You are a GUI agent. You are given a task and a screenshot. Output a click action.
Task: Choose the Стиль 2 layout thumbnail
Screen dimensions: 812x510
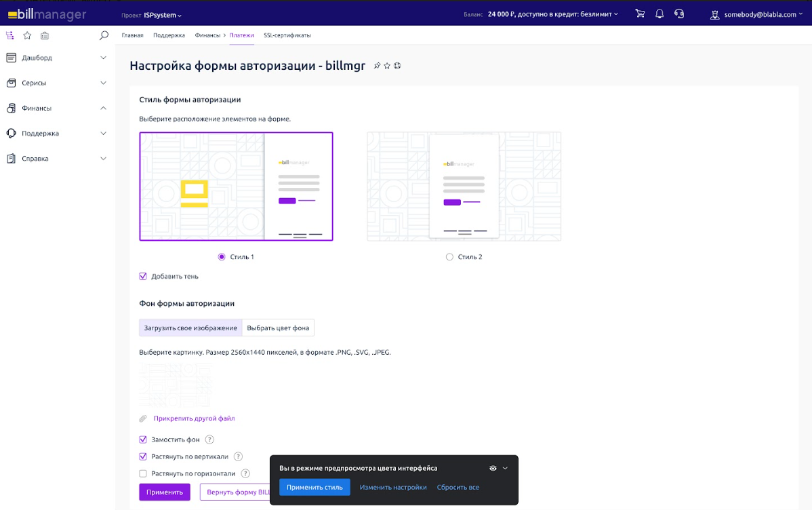point(464,186)
